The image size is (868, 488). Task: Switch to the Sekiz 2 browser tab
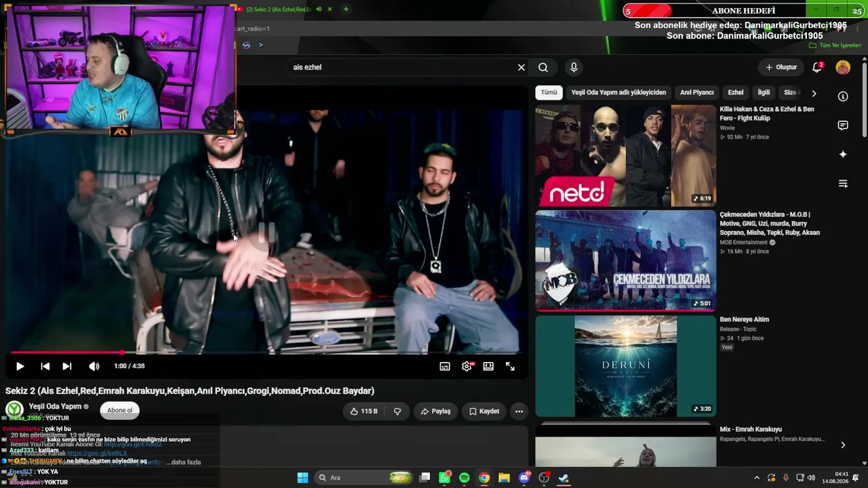(x=278, y=9)
